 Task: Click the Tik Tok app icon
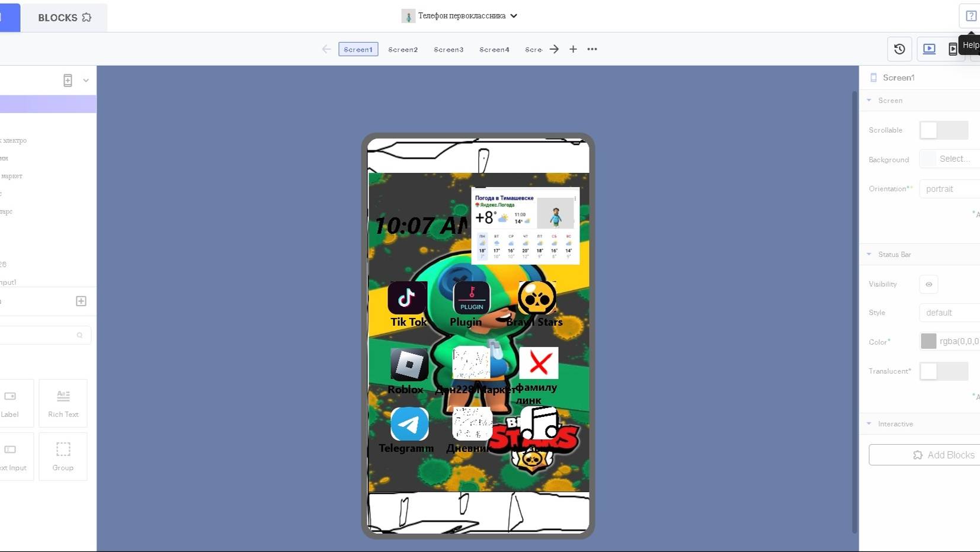pos(407,297)
